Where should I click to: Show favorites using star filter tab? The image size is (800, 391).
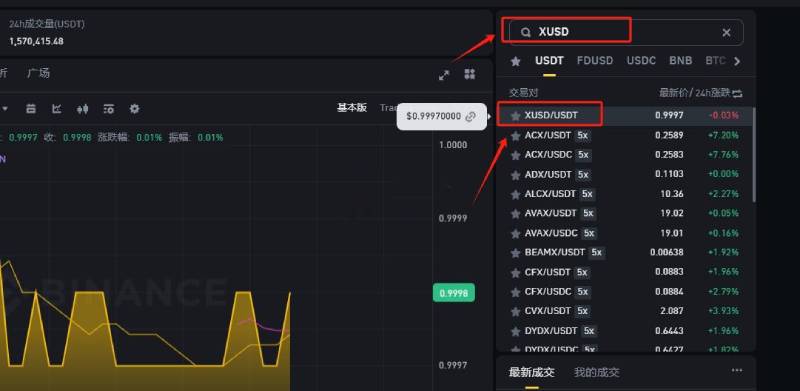[516, 61]
